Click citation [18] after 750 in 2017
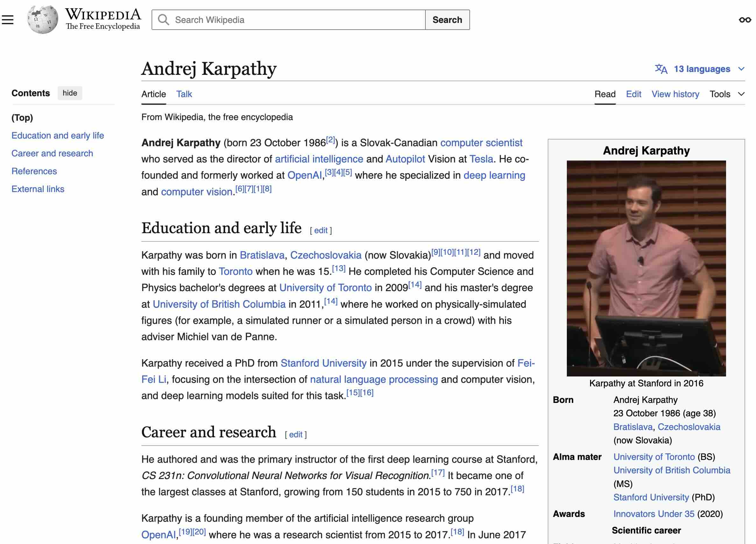 [x=517, y=489]
